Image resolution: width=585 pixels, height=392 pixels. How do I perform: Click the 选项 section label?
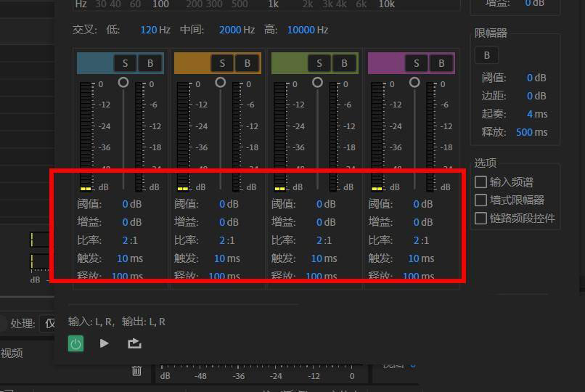click(x=486, y=163)
